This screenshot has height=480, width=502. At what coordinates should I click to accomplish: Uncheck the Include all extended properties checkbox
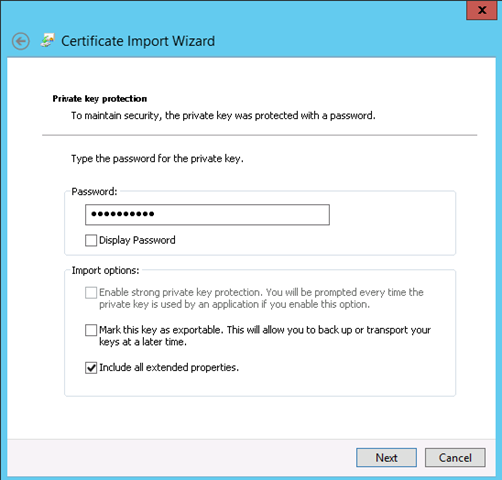91,368
